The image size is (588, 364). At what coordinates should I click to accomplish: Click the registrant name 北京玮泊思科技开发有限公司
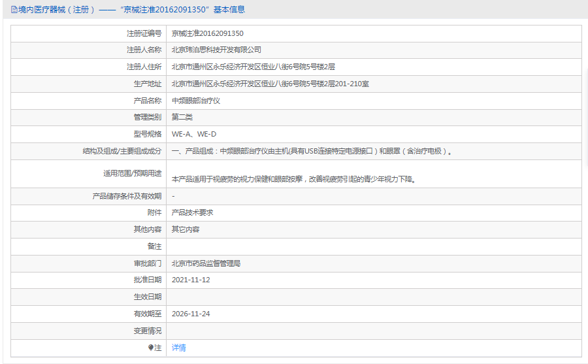(216, 50)
